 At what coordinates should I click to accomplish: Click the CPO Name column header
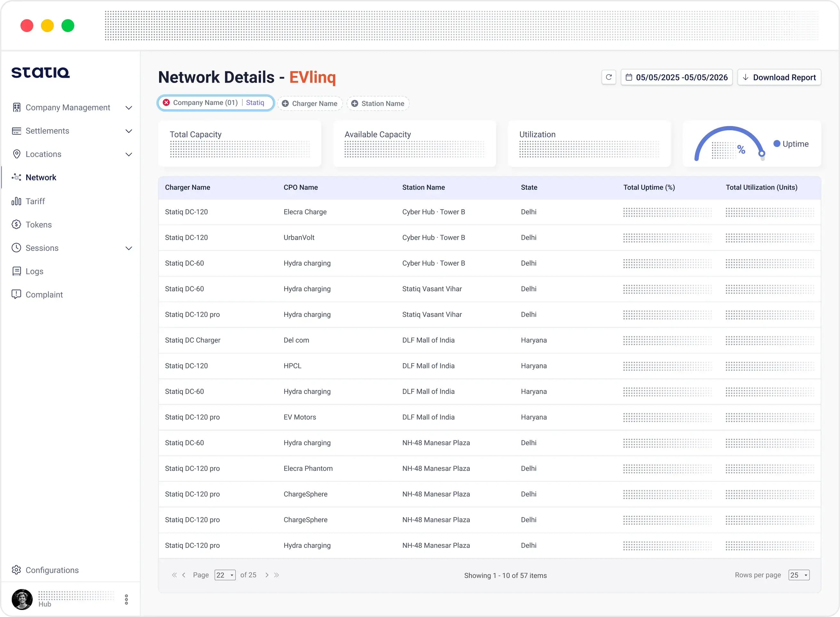tap(301, 188)
